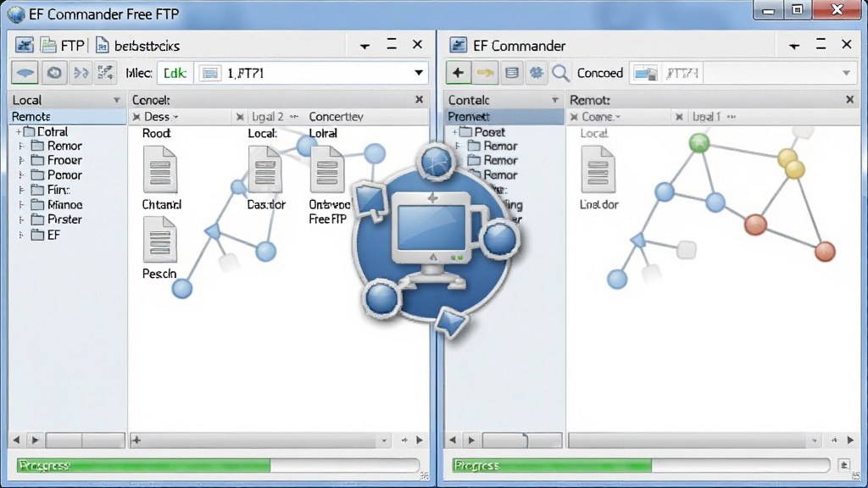Click the double-chevron icon in the FTP pane toolbar

click(x=81, y=73)
